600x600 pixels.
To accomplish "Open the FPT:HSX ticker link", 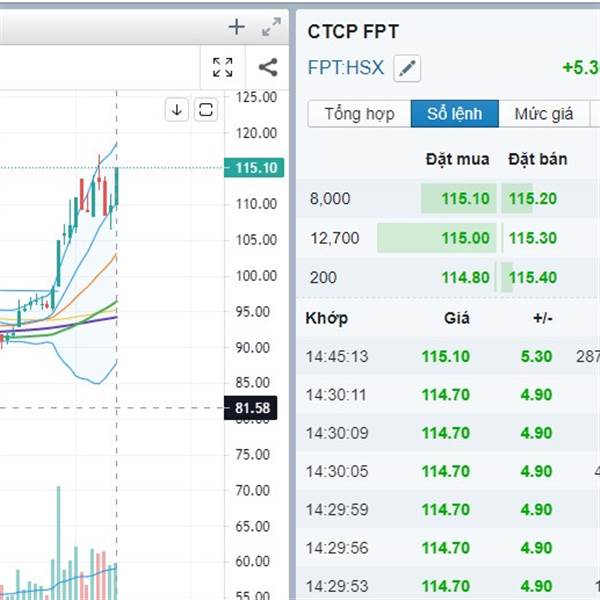I will [346, 68].
